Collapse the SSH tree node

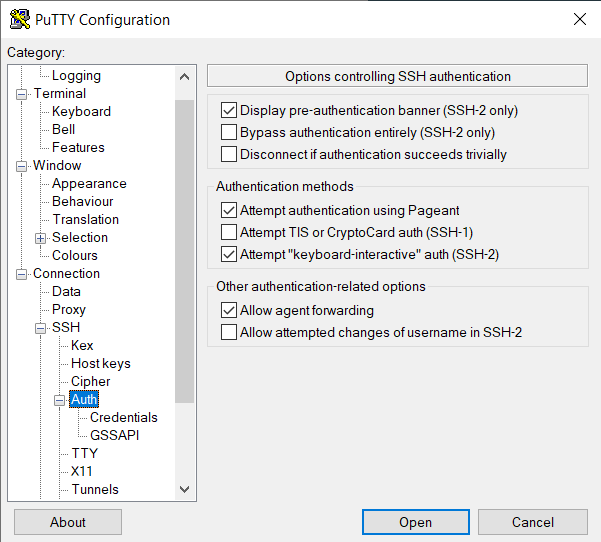[40, 328]
